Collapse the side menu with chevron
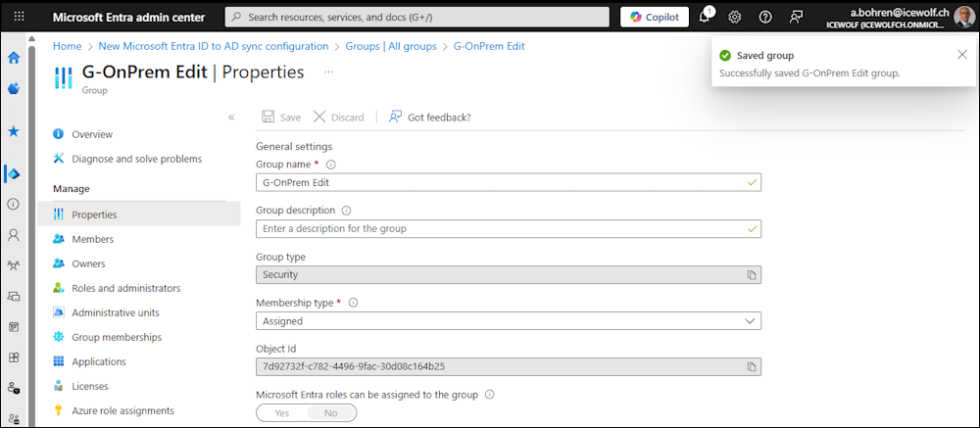Screen dimensions: 980x428 click(x=231, y=118)
